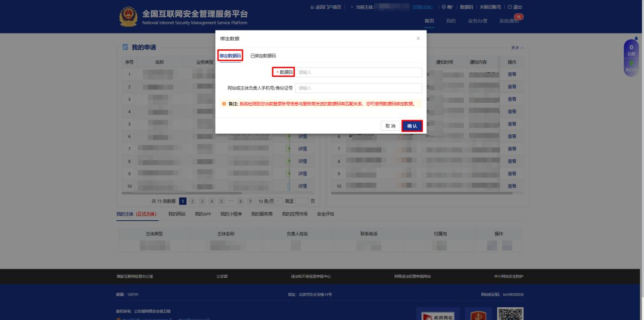Focus the 手机号/身份证号 input field
The width and height of the screenshot is (644, 320).
point(358,88)
